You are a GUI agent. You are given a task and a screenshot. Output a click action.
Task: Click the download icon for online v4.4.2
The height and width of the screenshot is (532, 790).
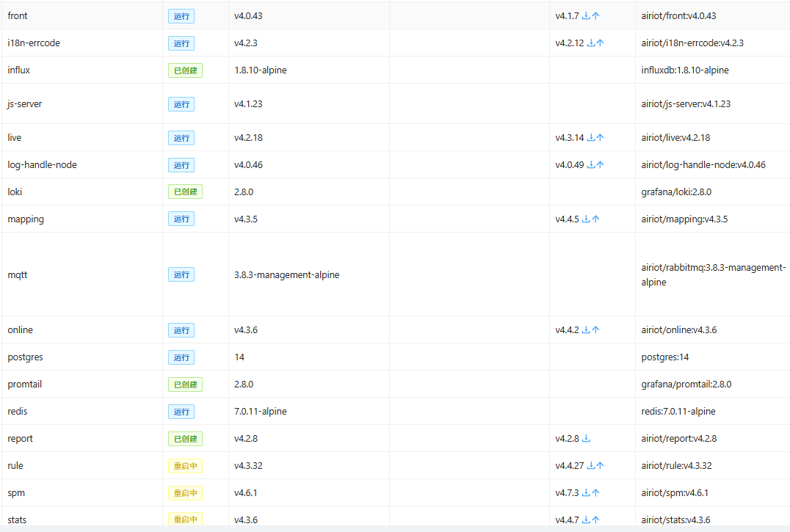point(586,329)
